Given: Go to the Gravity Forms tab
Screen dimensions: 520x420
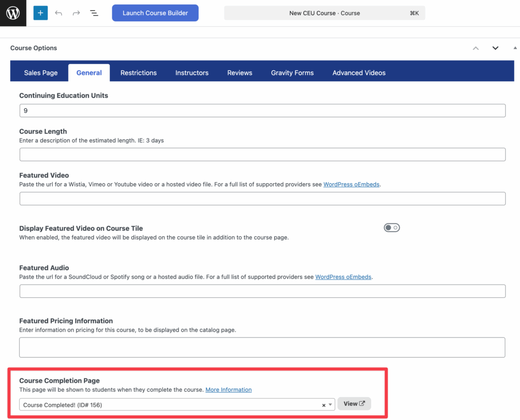Looking at the screenshot, I should 292,73.
